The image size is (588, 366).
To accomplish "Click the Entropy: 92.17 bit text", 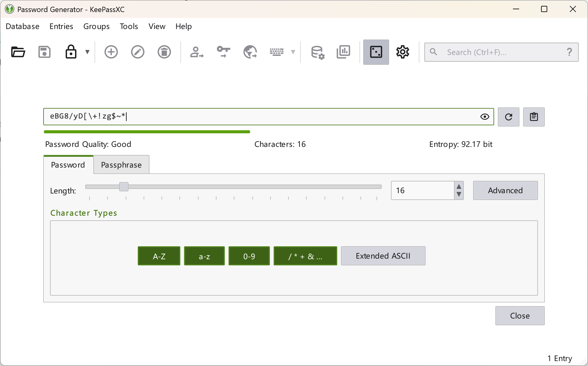I will (x=461, y=144).
